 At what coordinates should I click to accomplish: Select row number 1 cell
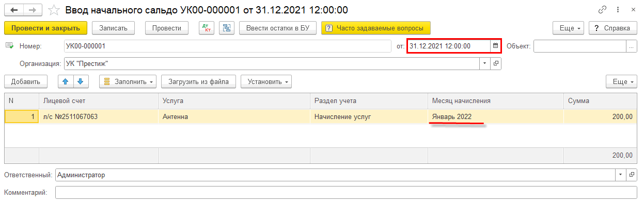pyautogui.click(x=22, y=116)
